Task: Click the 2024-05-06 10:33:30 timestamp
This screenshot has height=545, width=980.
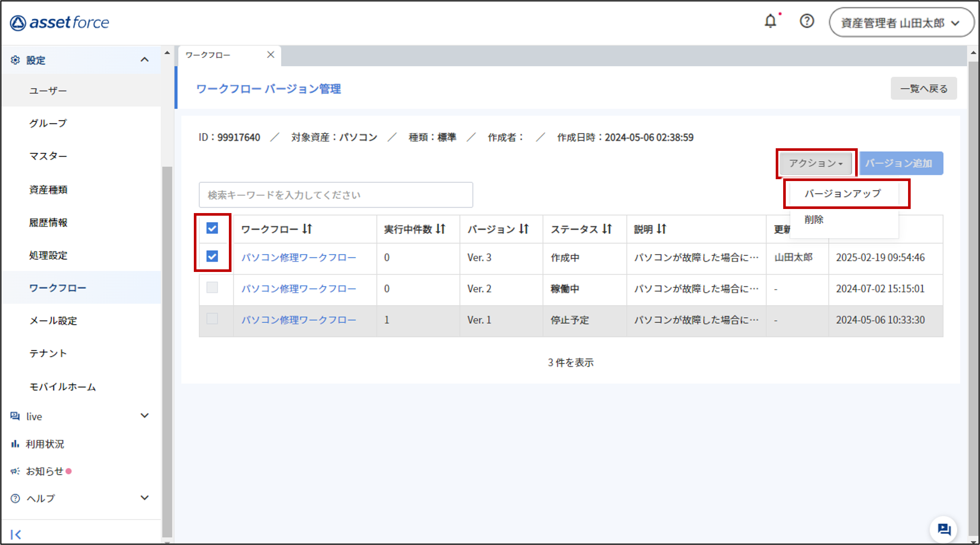Action: [x=880, y=320]
